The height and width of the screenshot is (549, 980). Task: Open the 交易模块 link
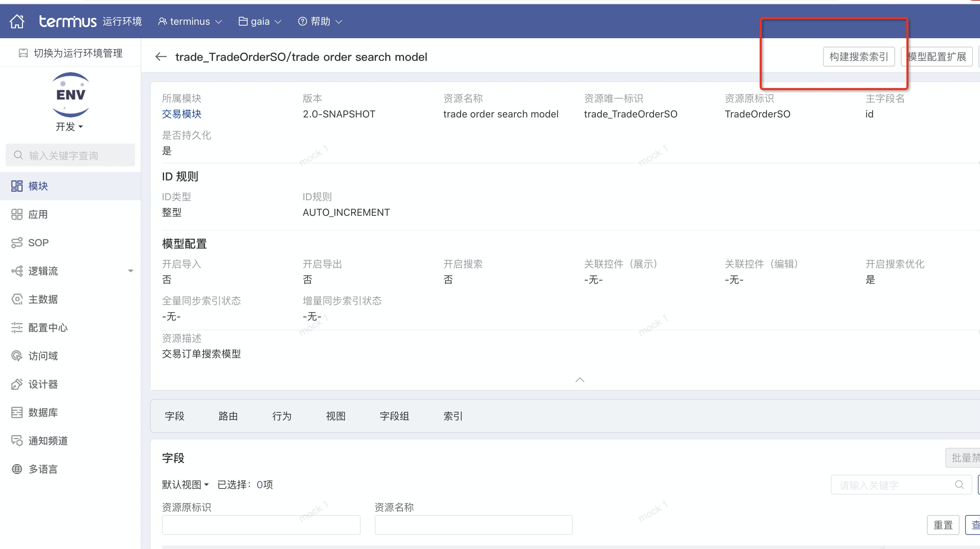181,114
